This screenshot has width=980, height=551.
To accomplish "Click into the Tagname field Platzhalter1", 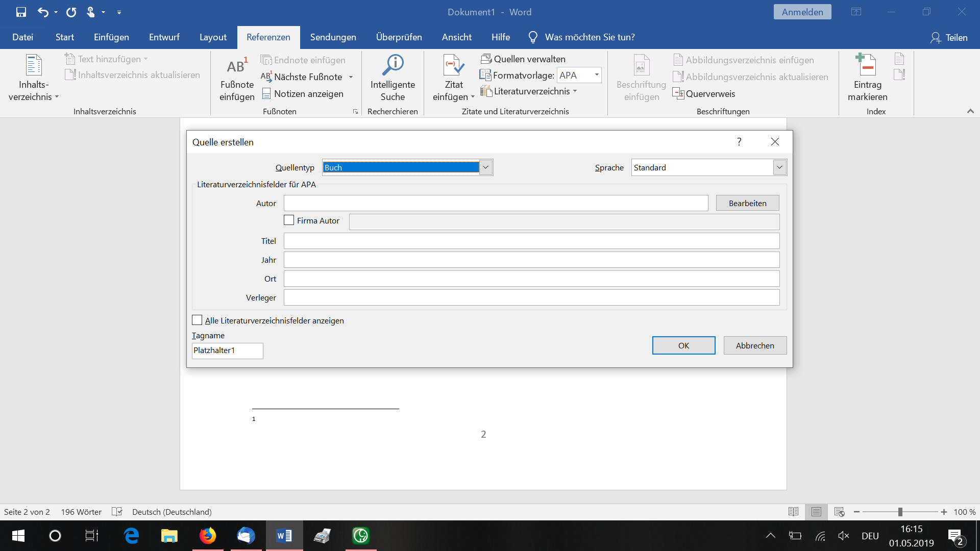I will tap(227, 350).
